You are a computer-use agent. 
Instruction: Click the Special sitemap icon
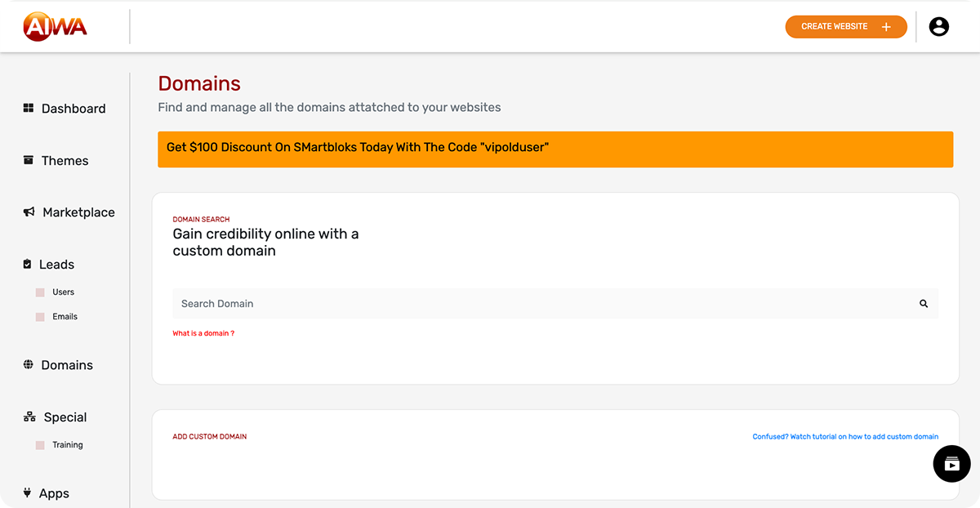click(29, 417)
